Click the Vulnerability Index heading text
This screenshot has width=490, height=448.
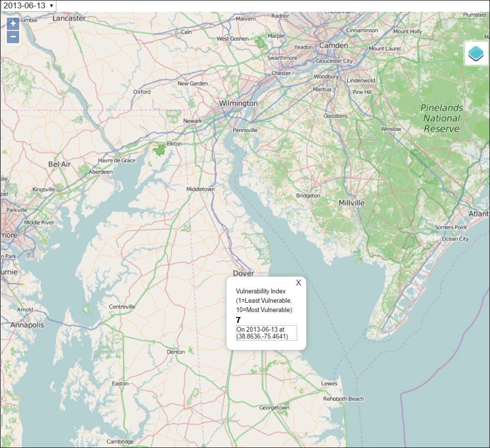(260, 291)
